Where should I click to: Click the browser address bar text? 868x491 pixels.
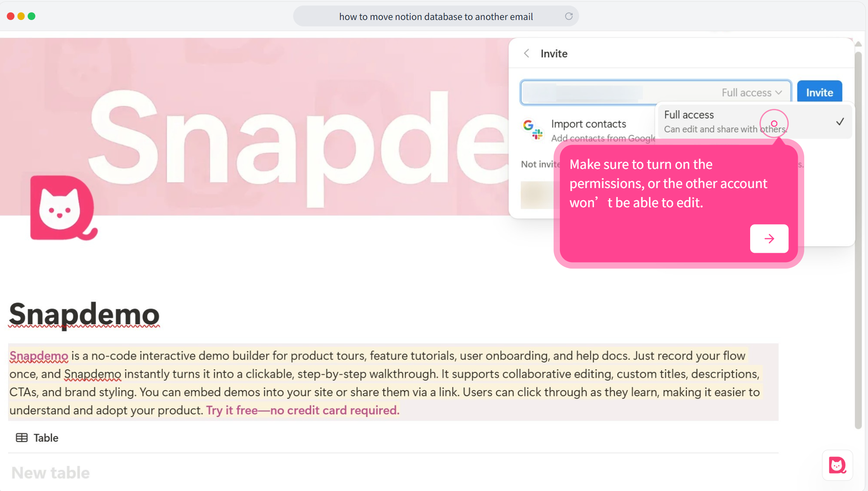pyautogui.click(x=436, y=17)
